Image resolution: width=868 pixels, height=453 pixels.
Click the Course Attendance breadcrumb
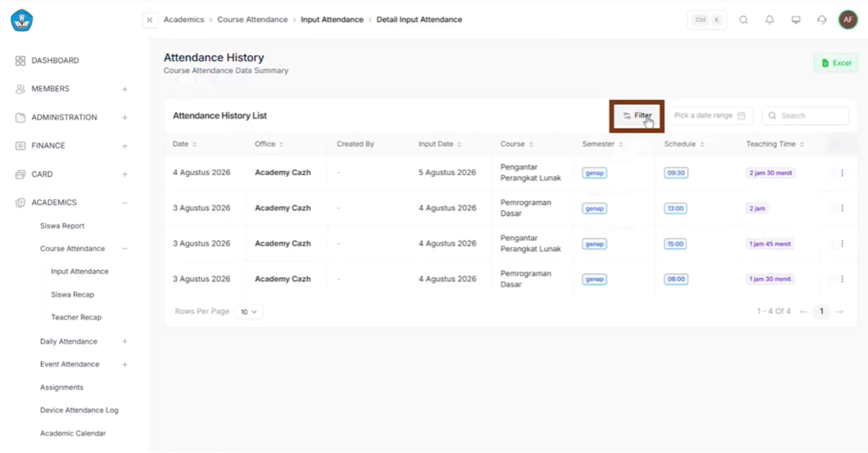(x=252, y=20)
